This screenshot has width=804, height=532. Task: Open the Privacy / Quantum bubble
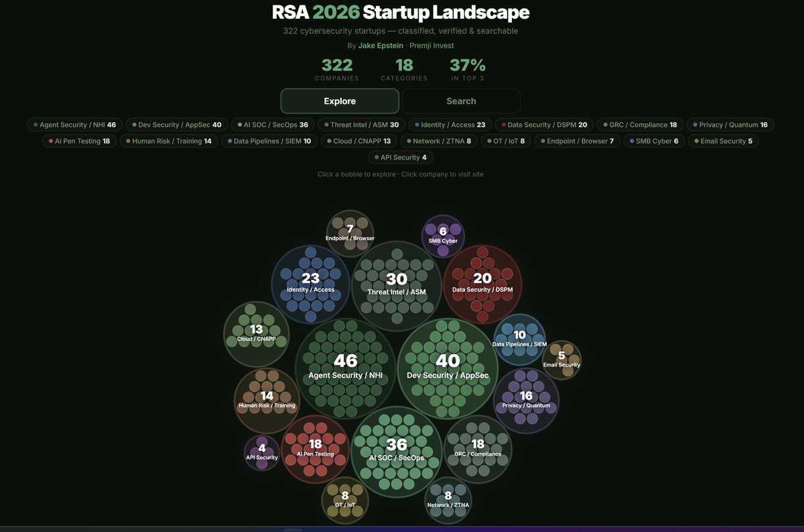[x=527, y=401]
